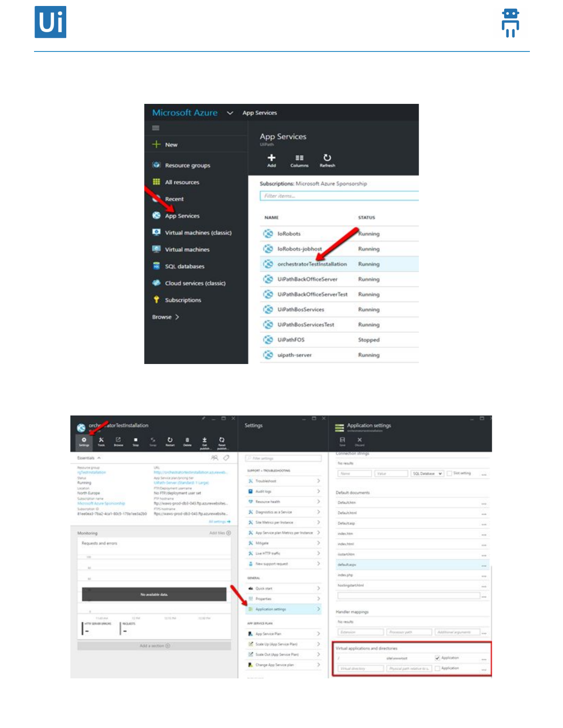Viewport: 563px width, 728px height.
Task: Click the Refresh icon in App Services
Action: click(327, 158)
